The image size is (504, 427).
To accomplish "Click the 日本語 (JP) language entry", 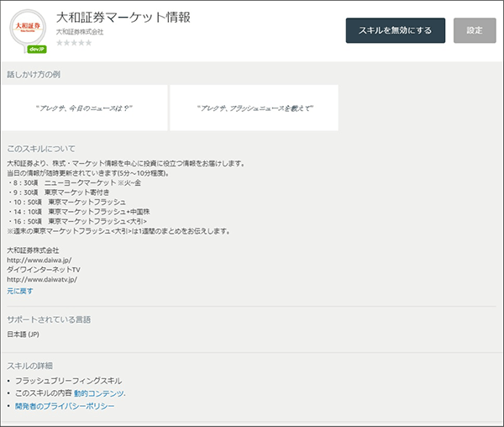I will click(24, 335).
